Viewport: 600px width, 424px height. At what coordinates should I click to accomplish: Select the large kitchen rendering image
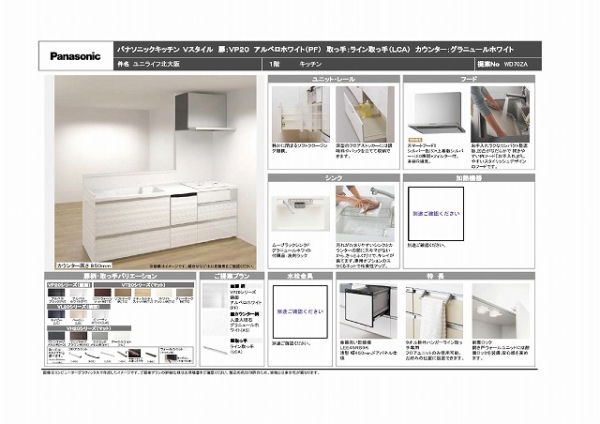(x=155, y=173)
